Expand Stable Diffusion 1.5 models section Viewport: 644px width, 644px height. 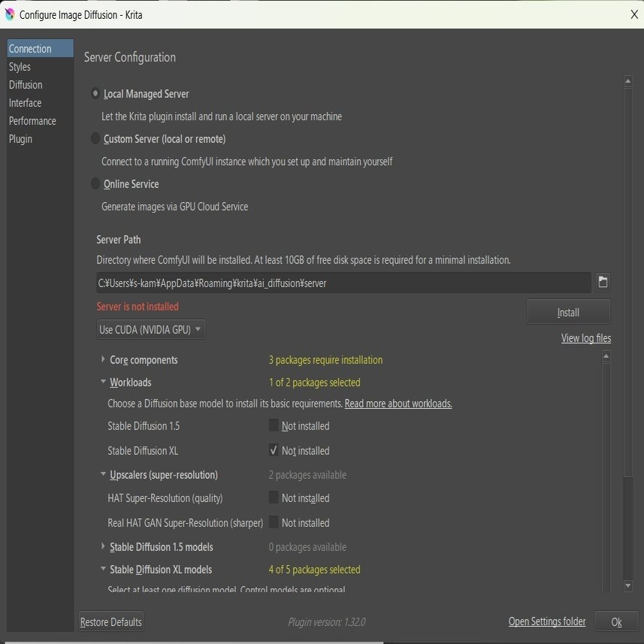[103, 546]
